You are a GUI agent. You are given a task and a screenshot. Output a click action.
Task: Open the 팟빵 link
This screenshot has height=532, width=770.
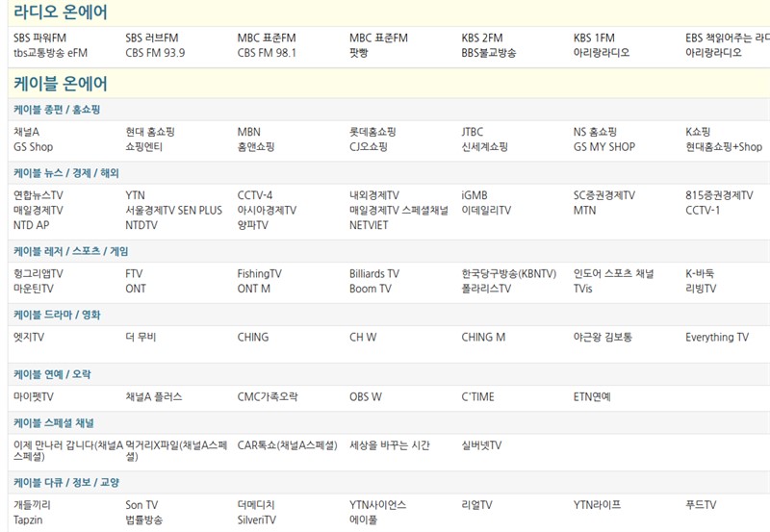coord(358,53)
